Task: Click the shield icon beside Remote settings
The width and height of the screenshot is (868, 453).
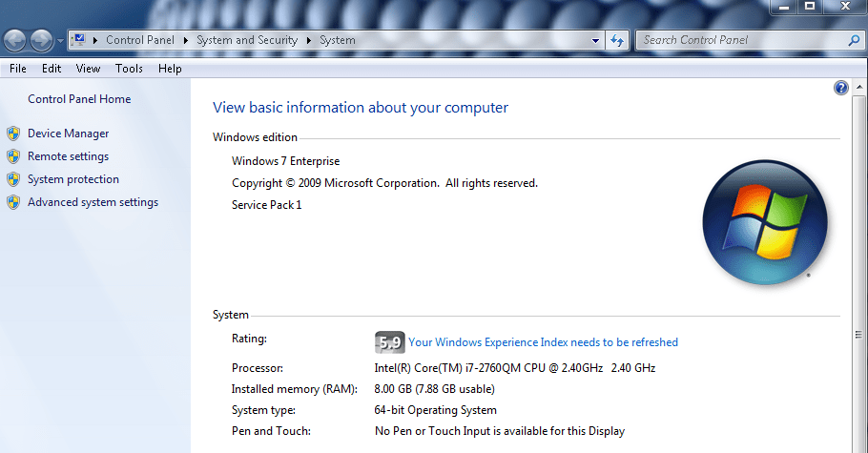Action: 14,156
